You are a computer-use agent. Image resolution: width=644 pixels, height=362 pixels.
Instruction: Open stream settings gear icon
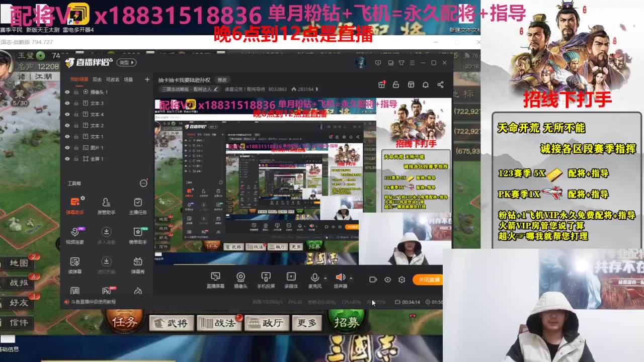pyautogui.click(x=401, y=280)
